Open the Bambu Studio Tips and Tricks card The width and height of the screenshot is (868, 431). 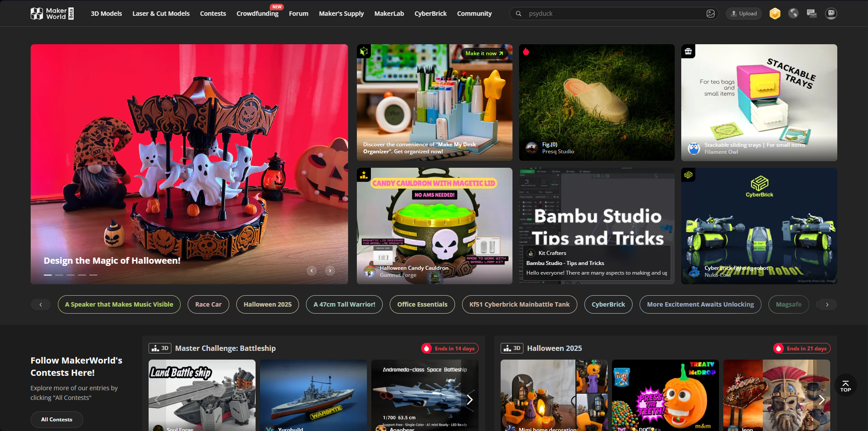click(x=597, y=226)
